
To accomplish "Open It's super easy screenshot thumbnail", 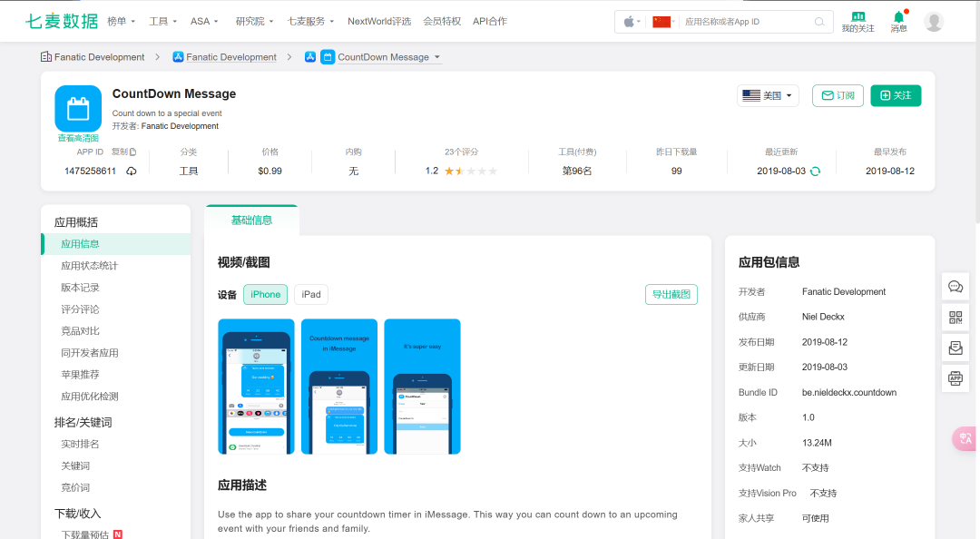I will click(423, 387).
